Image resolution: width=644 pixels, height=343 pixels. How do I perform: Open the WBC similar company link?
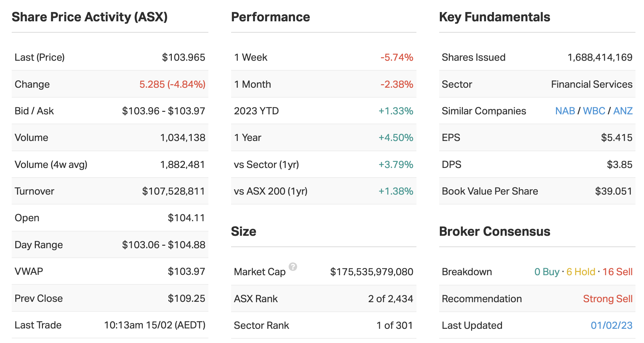point(594,111)
